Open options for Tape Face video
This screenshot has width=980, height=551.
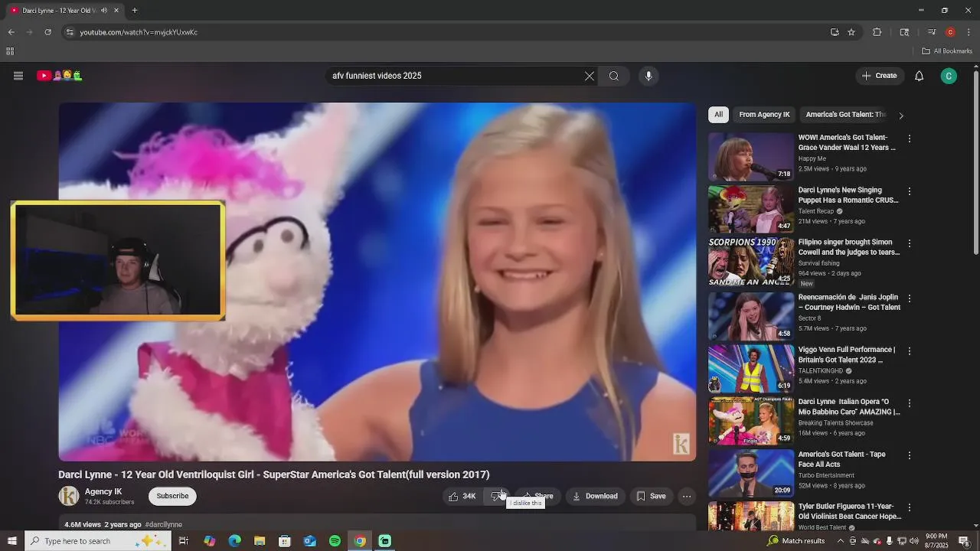tap(910, 455)
